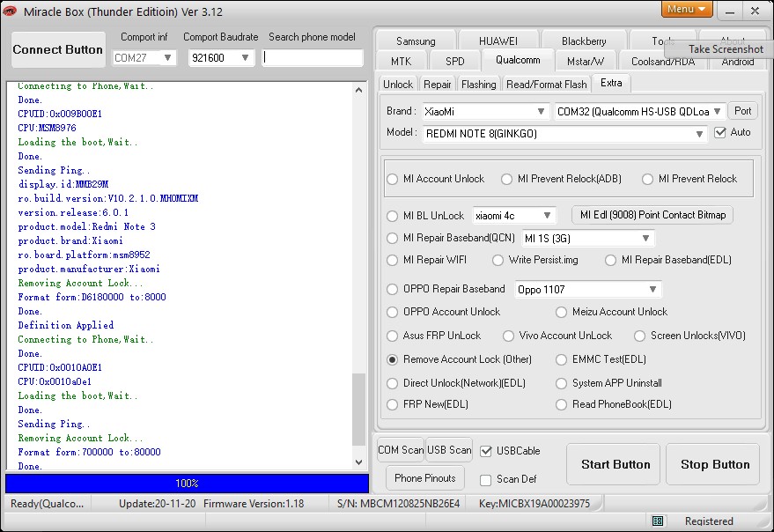Viewport: 774px width, 532px height.
Task: Click the COM Scan button
Action: (401, 450)
